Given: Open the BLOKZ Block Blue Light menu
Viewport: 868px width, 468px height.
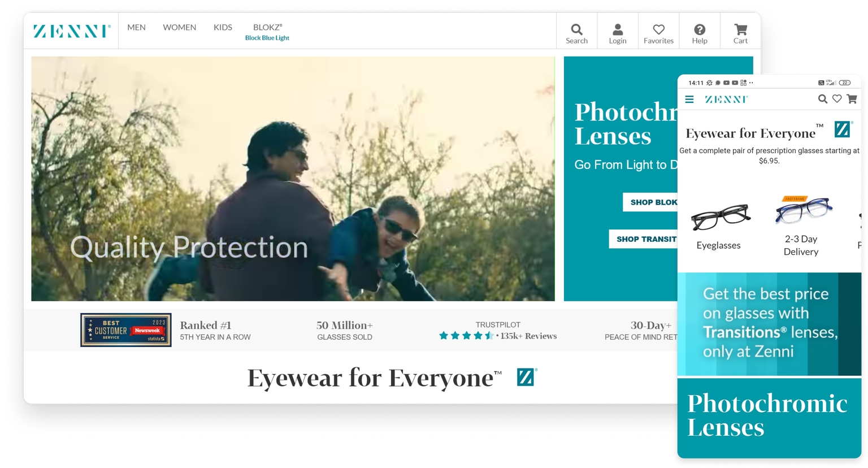Looking at the screenshot, I should pyautogui.click(x=267, y=32).
